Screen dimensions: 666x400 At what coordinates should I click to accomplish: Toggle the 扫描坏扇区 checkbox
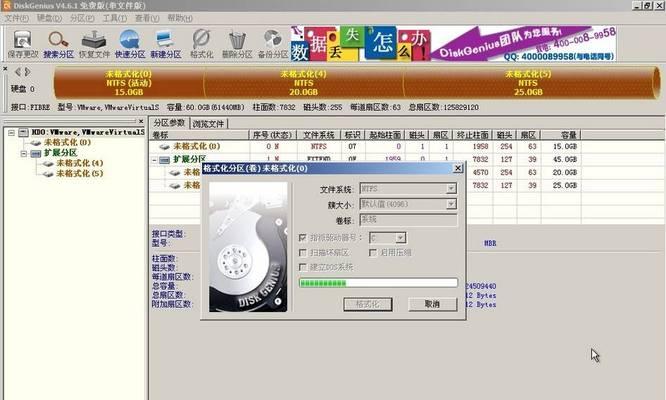pyautogui.click(x=302, y=253)
